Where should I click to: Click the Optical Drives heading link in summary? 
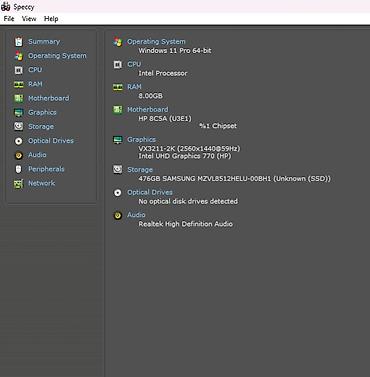150,192
